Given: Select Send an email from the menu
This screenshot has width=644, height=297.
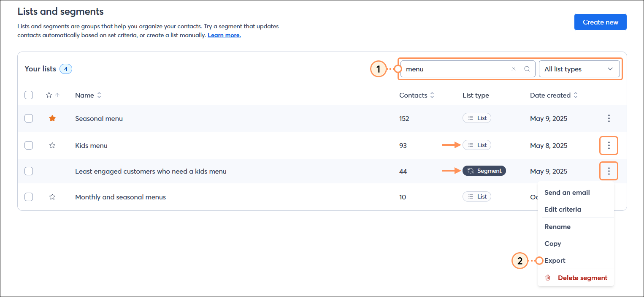Looking at the screenshot, I should 567,192.
